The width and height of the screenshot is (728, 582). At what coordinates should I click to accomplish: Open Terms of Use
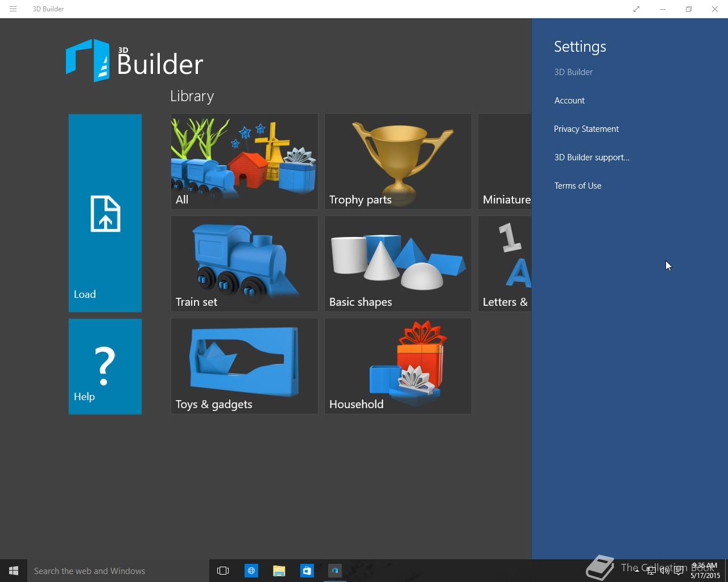point(578,186)
